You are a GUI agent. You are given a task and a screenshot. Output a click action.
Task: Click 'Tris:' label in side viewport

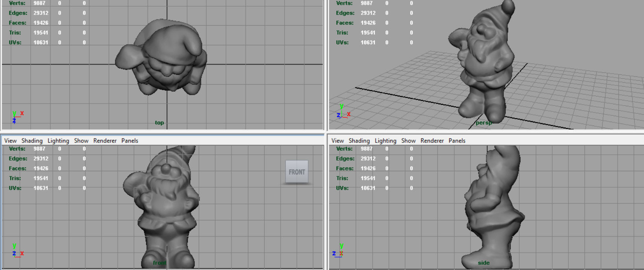pyautogui.click(x=342, y=178)
